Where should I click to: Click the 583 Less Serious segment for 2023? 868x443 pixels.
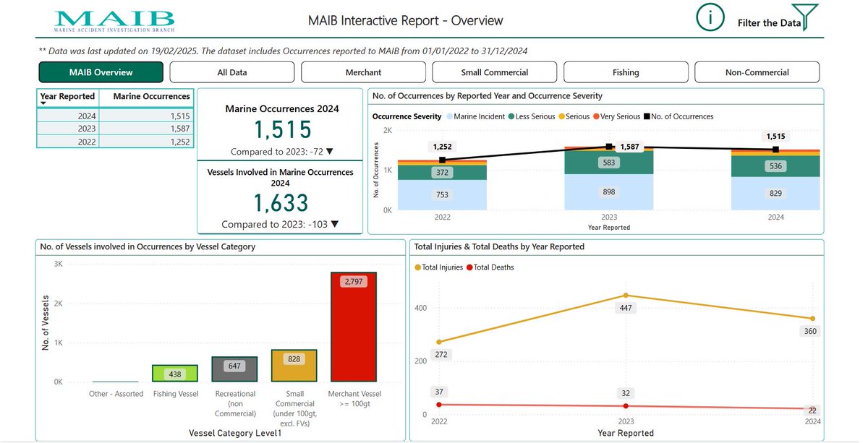(x=609, y=163)
